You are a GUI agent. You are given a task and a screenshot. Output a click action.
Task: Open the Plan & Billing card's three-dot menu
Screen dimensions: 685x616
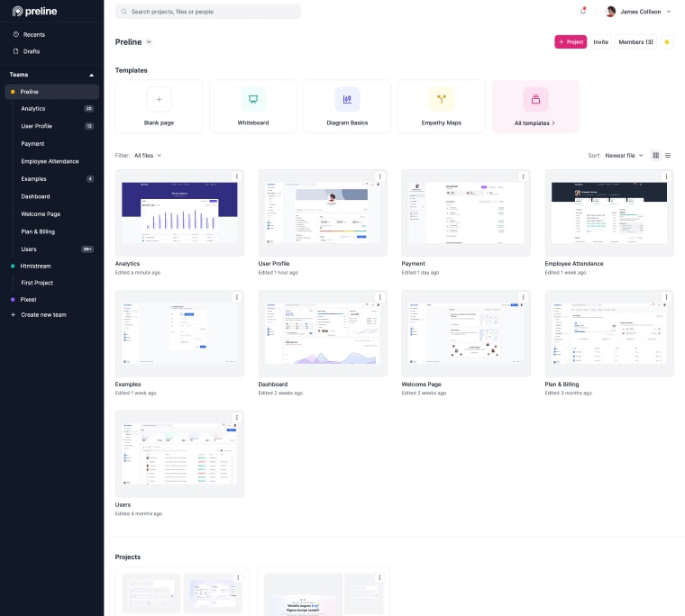pos(667,297)
